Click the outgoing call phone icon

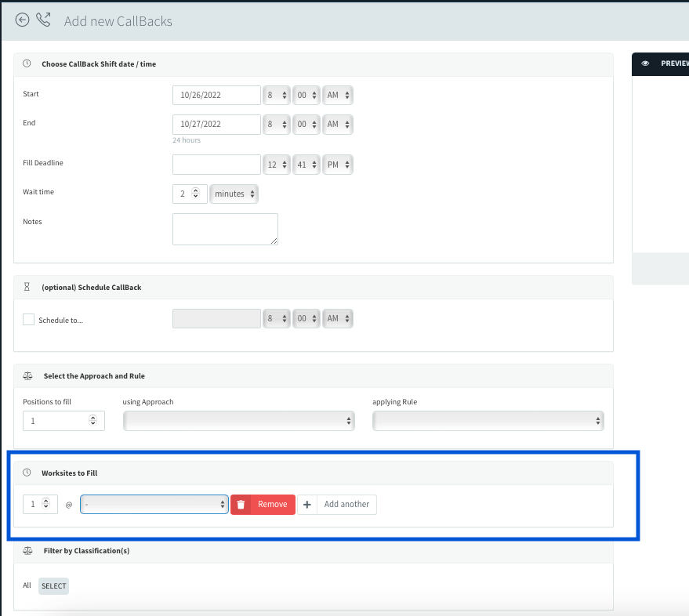43,20
